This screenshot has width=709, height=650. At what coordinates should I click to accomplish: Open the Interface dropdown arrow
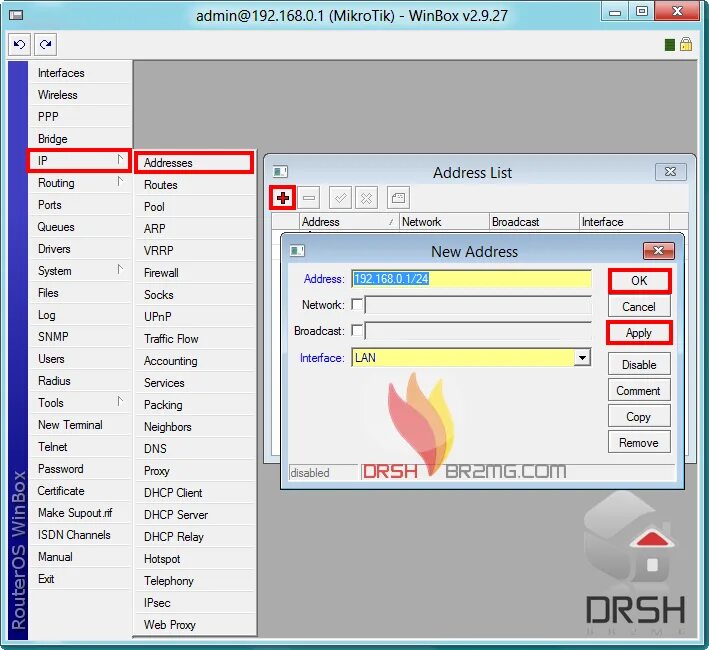(582, 358)
